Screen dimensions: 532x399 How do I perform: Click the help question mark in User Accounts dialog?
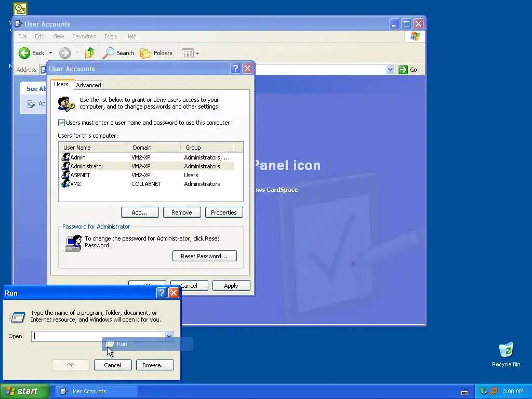[x=235, y=69]
